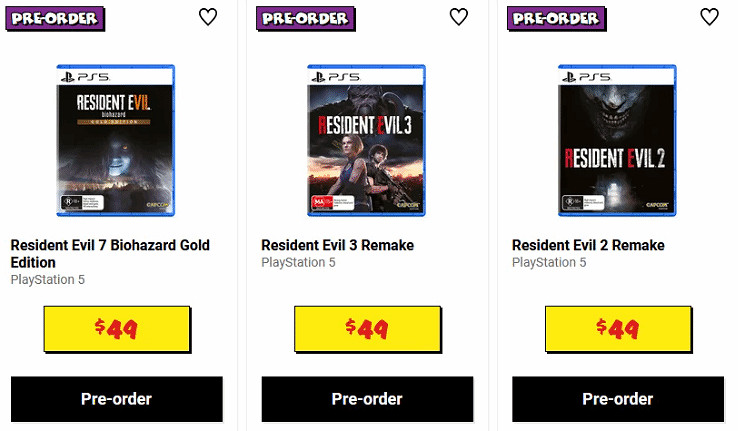Select the Resident Evil 2 cover thumbnail
Viewport: 738px width, 431px height.
click(617, 141)
